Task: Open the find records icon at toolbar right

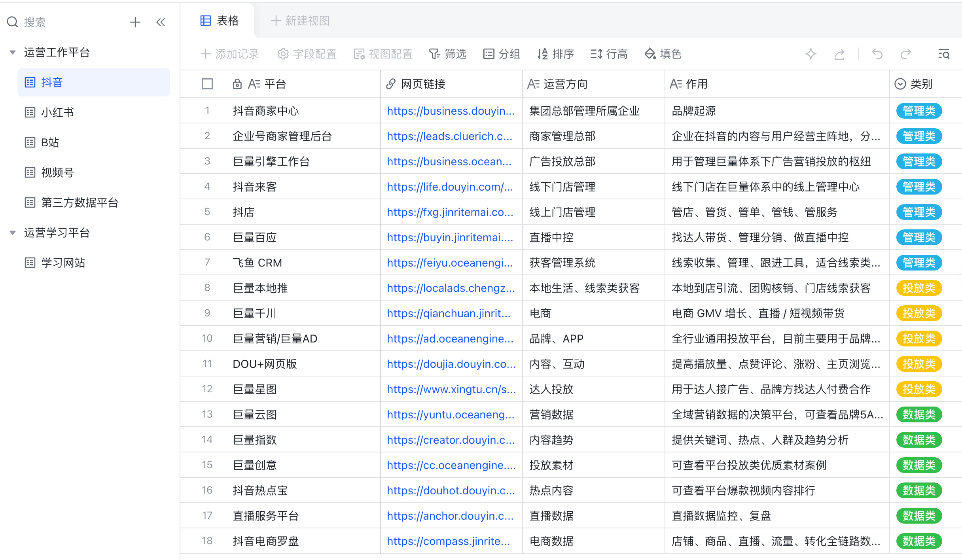Action: click(x=944, y=54)
